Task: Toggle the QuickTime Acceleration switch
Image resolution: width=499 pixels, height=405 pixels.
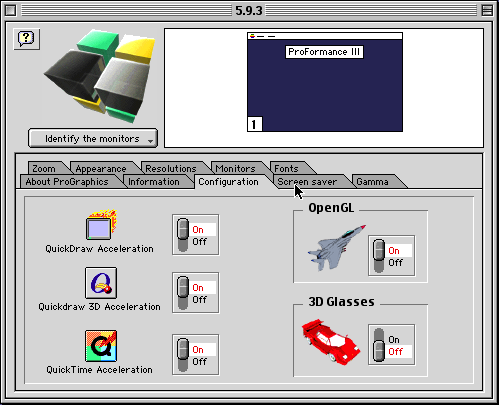Action: point(196,355)
